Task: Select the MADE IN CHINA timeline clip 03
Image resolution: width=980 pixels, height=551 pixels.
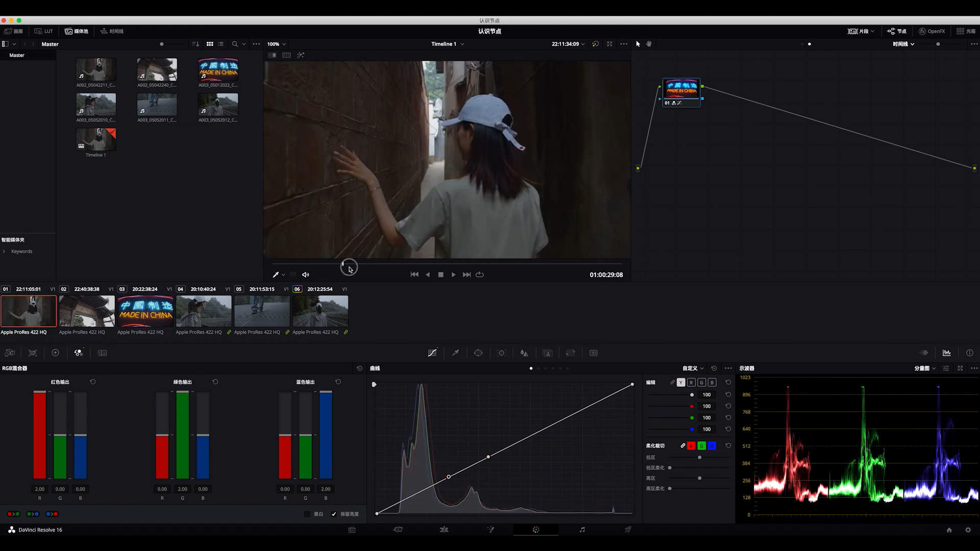Action: click(x=145, y=311)
